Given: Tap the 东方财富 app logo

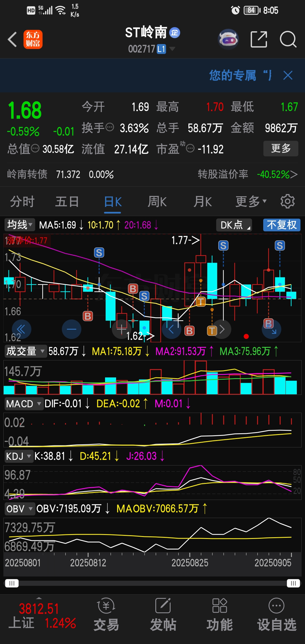Looking at the screenshot, I should coord(33,39).
